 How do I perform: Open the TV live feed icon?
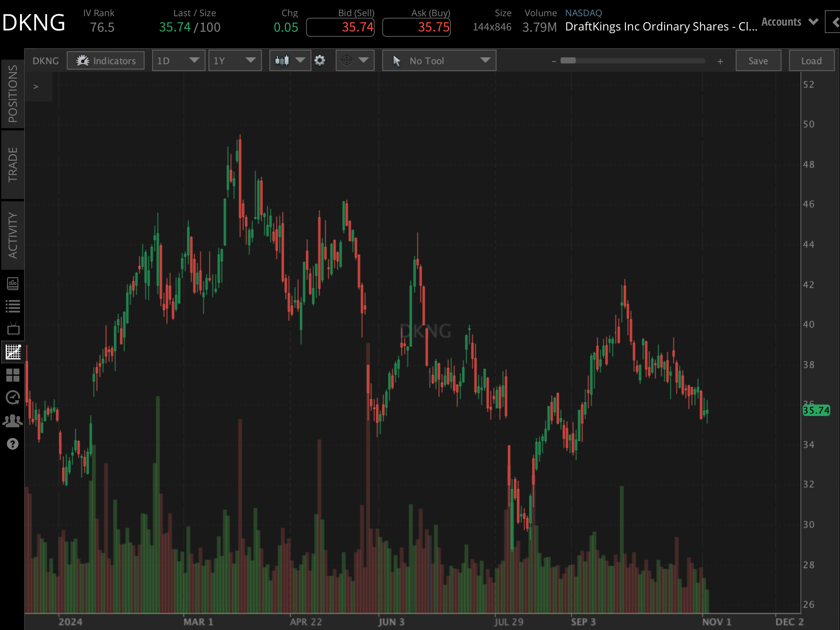pyautogui.click(x=12, y=329)
